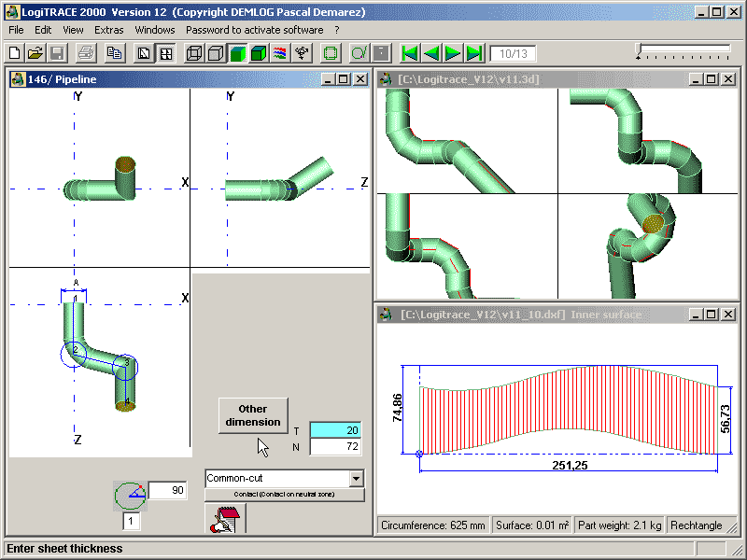Jump to the first step
747x560 pixels.
(410, 53)
